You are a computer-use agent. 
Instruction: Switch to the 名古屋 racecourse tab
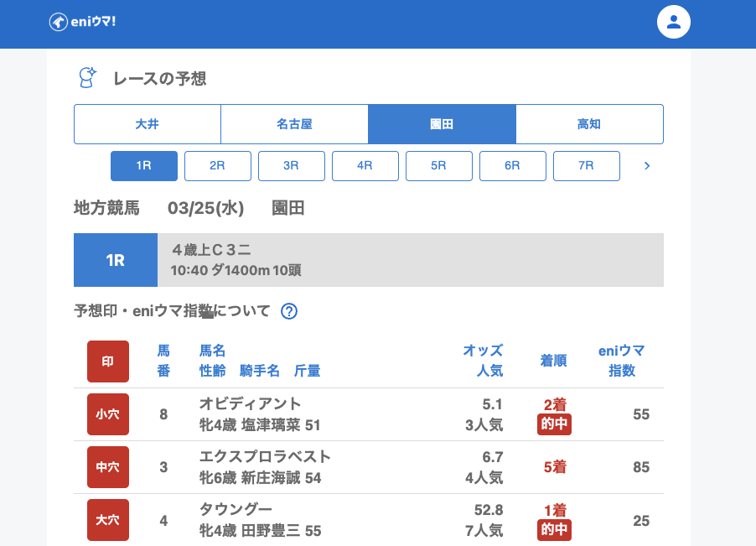[294, 124]
